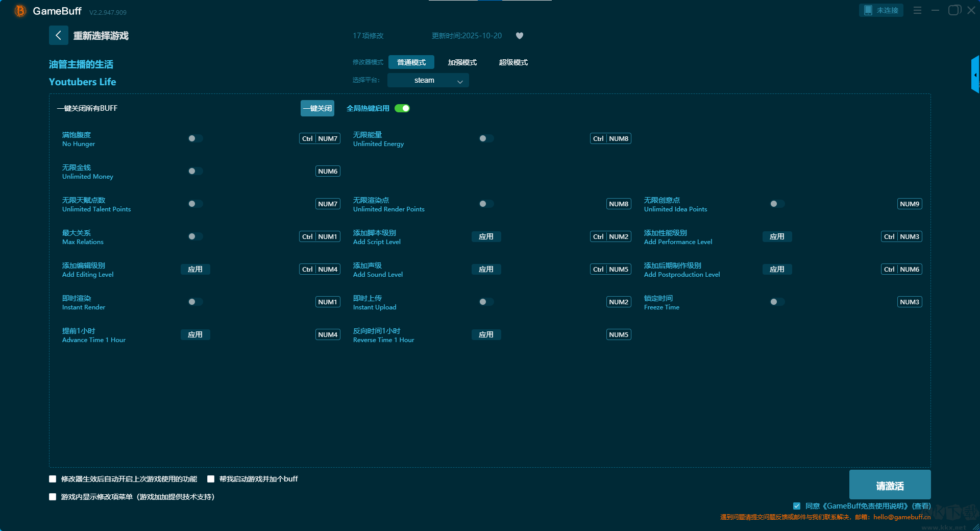Viewport: 980px width, 531px height.
Task: Open the steam platform dropdown
Action: [428, 80]
